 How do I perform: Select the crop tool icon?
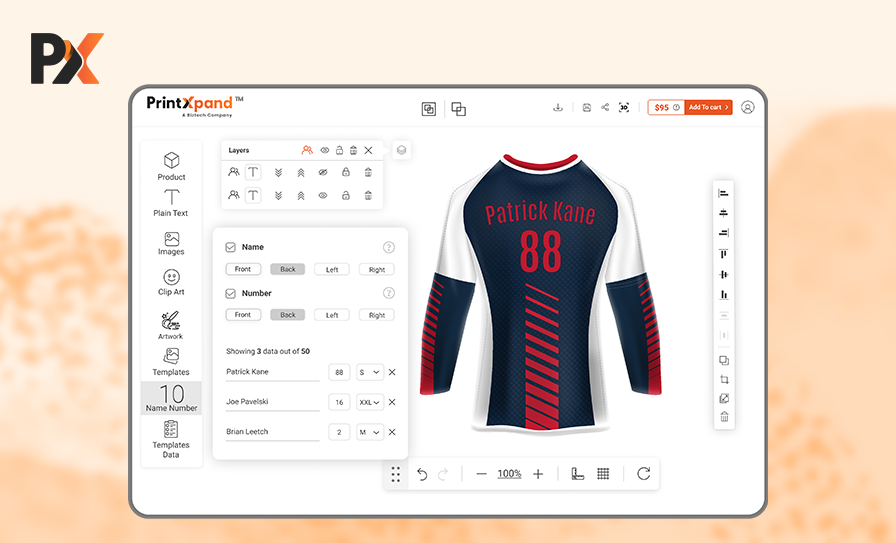724,379
